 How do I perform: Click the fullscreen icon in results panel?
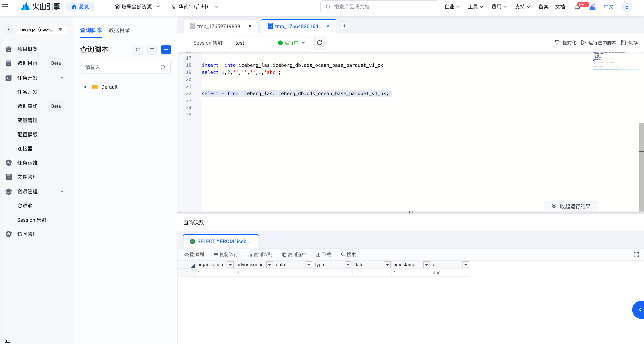pos(636,254)
